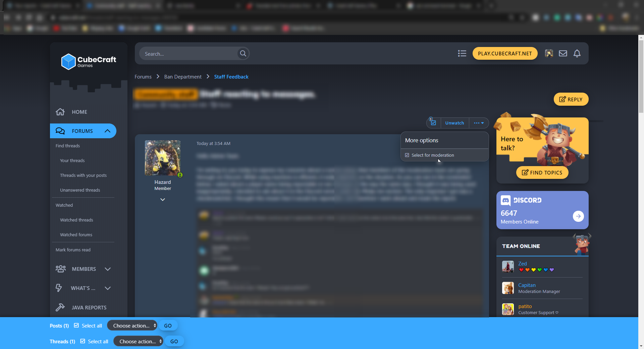Open Your threads link

coord(72,160)
